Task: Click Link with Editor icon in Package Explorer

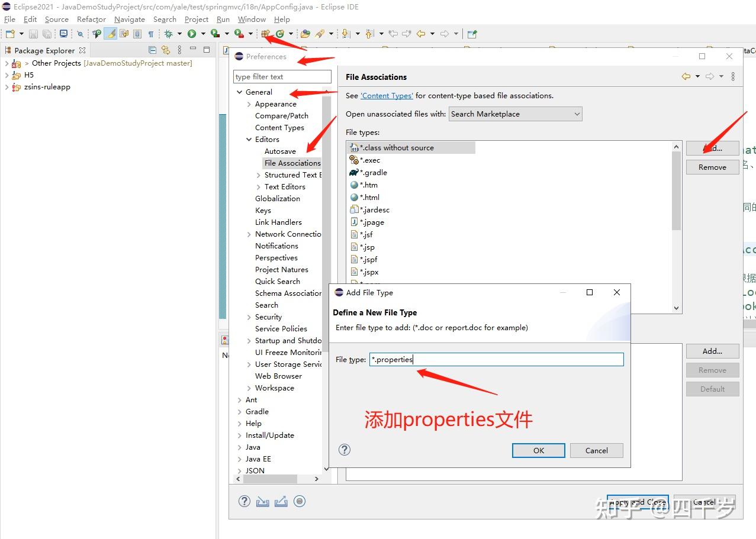Action: (166, 50)
